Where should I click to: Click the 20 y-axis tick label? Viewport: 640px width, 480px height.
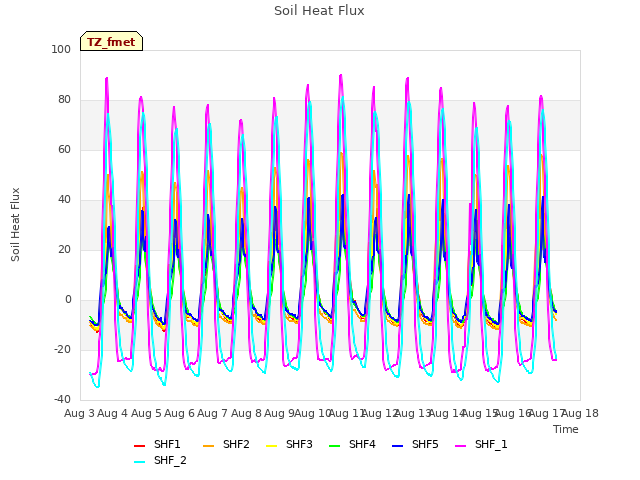click(64, 249)
